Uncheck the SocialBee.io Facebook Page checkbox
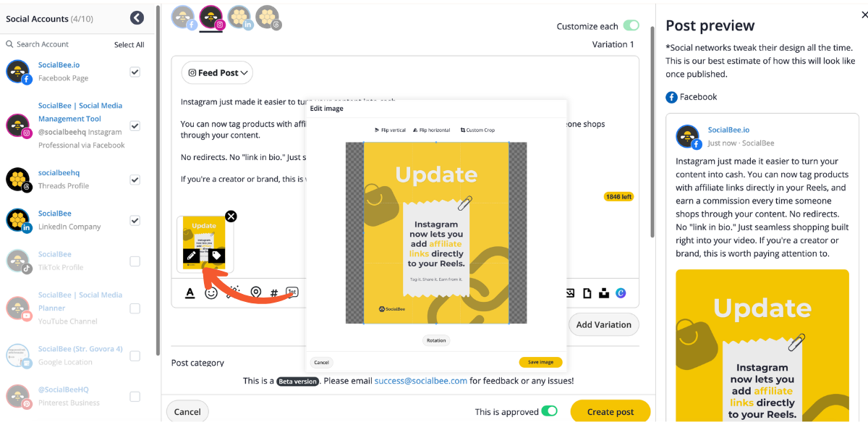Viewport: 868px width, 425px height. [135, 72]
